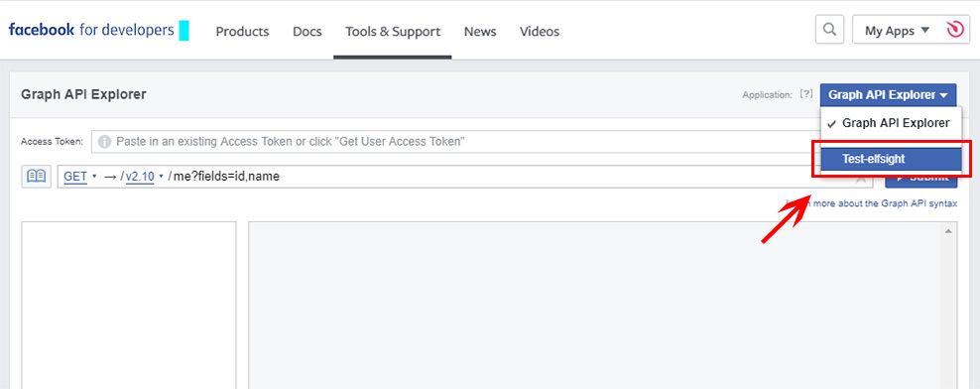Click the me?fields=id,name query field

tap(465, 177)
